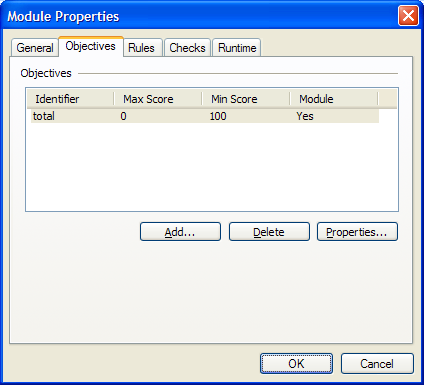Open the Rules tab

click(142, 48)
